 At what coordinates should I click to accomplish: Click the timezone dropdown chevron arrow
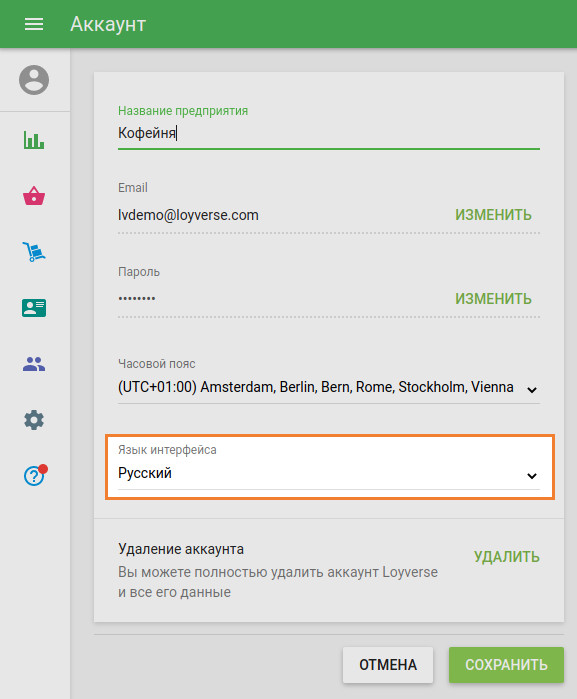(x=532, y=390)
